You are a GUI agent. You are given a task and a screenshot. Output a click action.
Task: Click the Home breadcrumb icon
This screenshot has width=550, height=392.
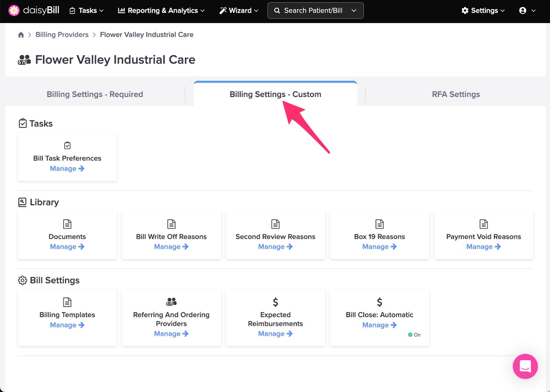pyautogui.click(x=21, y=35)
